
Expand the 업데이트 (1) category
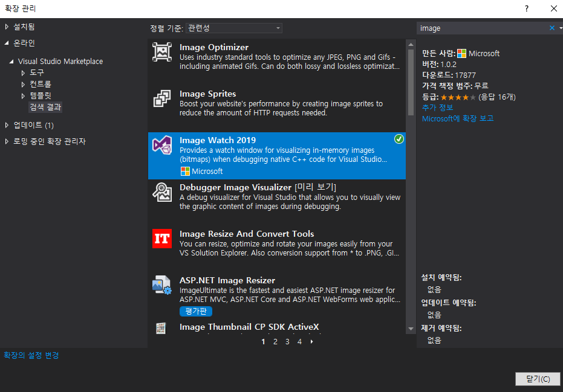pyautogui.click(x=7, y=125)
